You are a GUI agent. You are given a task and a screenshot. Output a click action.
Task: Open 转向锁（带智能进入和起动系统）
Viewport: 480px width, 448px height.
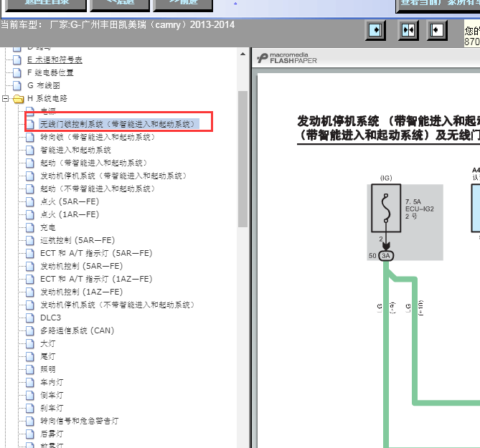98,137
